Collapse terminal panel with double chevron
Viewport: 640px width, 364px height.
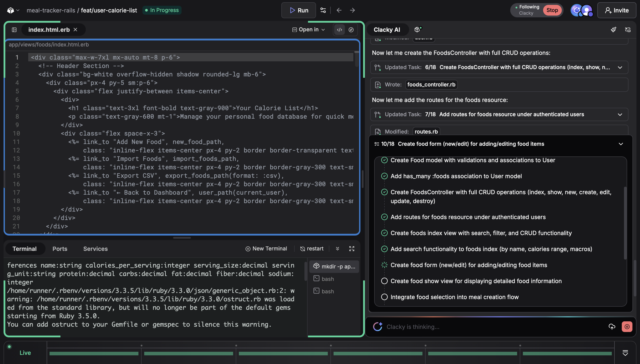coord(338,249)
